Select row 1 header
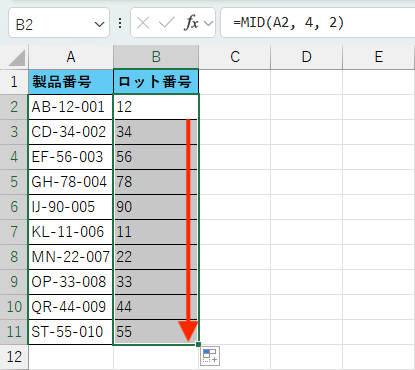 [14, 82]
